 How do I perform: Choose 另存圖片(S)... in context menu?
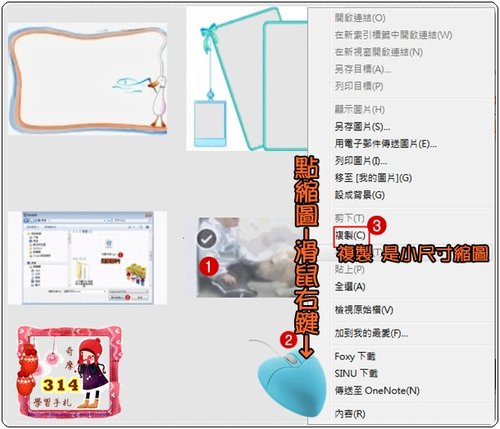coord(362,127)
